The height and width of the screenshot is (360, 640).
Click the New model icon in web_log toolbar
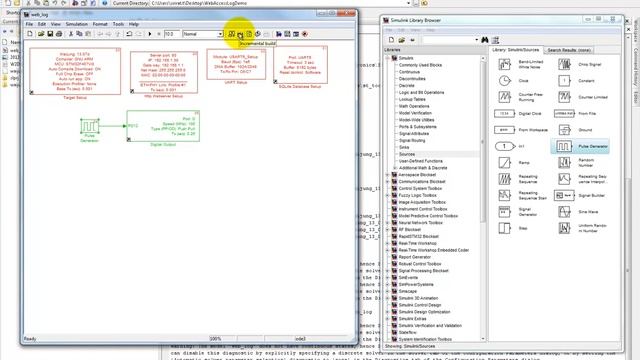tap(30, 34)
